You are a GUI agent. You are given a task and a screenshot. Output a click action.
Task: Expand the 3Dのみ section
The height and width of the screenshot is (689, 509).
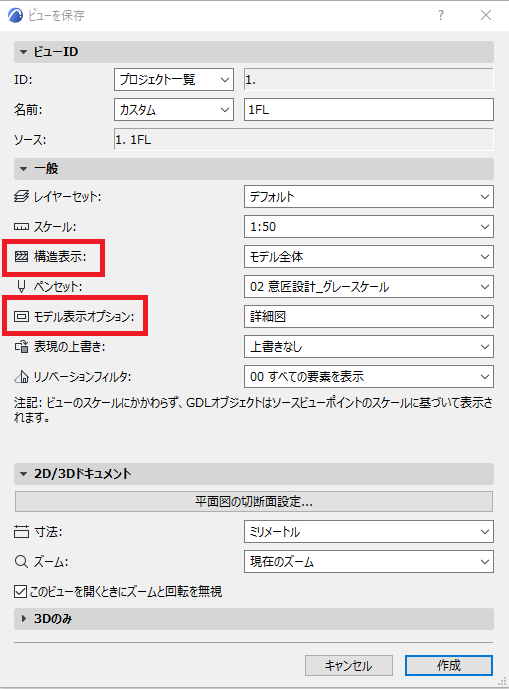[24, 619]
